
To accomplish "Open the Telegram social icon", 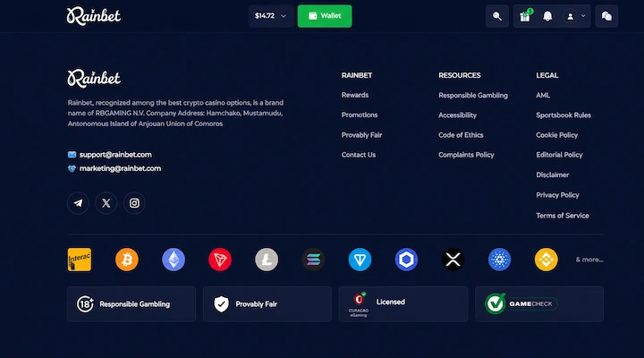I will pyautogui.click(x=78, y=203).
